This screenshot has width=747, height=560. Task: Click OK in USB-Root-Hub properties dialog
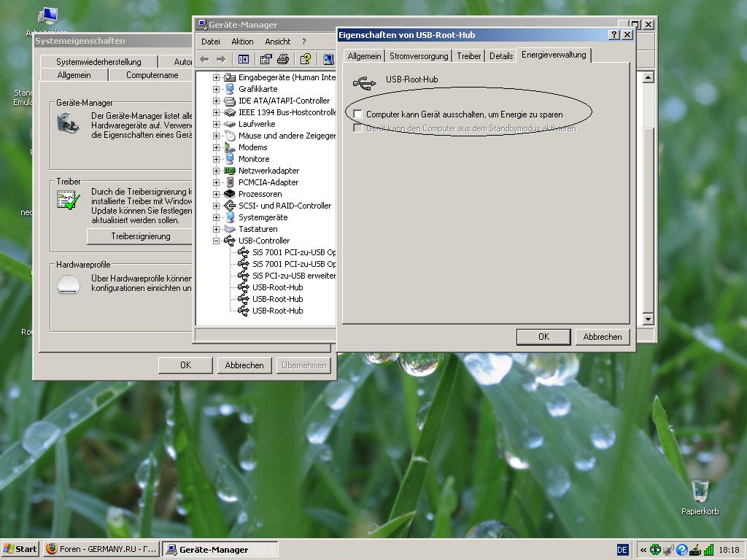pos(543,337)
